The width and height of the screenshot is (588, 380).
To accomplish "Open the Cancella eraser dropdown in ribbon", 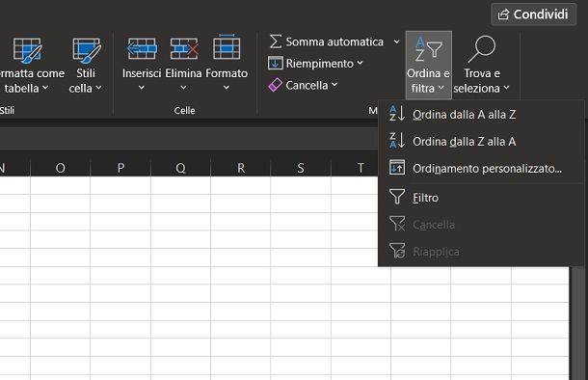I will click(x=304, y=85).
